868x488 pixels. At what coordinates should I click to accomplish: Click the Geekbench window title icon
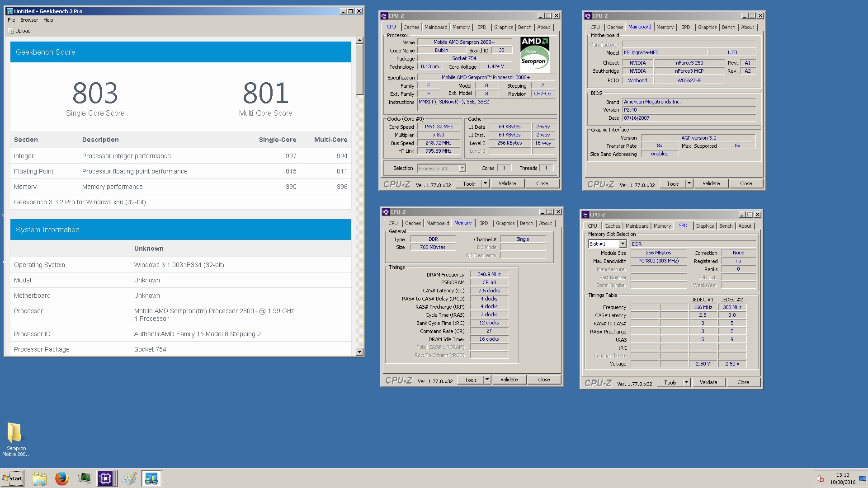(9, 11)
